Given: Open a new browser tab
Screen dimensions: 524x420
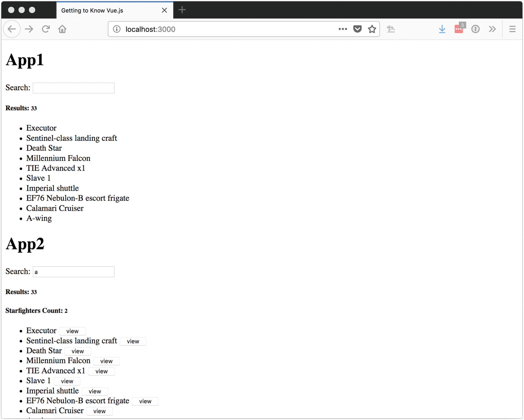Looking at the screenshot, I should (x=182, y=10).
